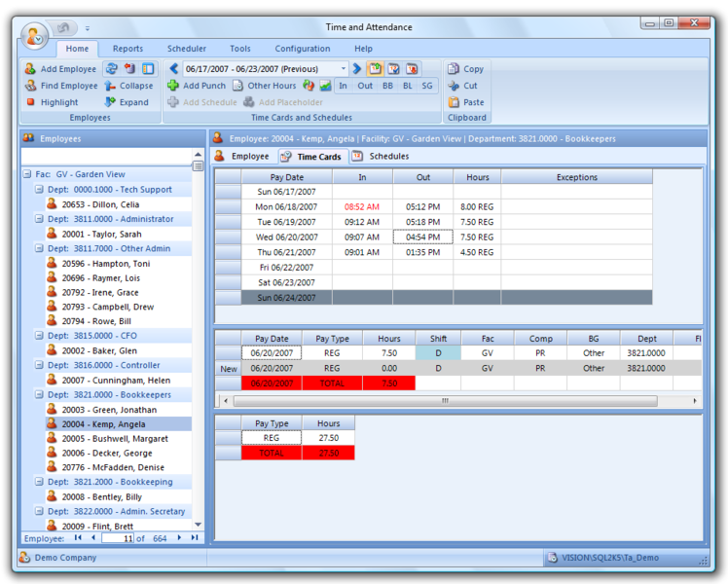
Task: Toggle the highlighted calendar view with green arrow
Action: (375, 69)
